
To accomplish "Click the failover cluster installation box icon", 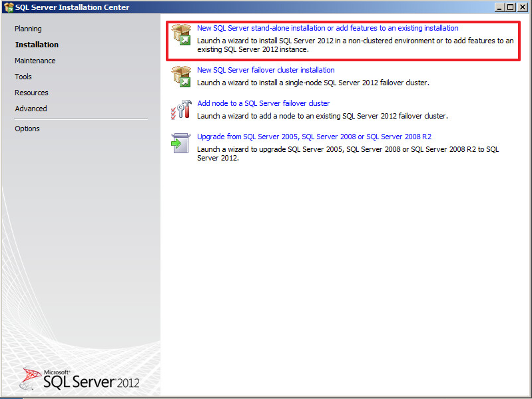I will coord(181,77).
